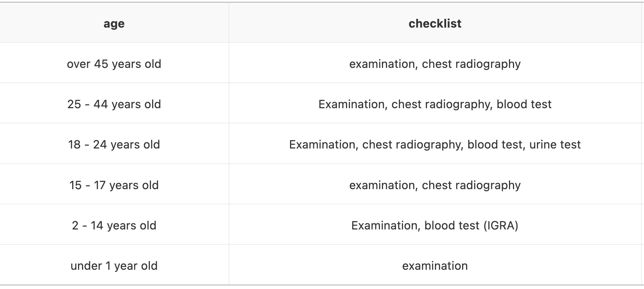Select the '15 - 17 years old' cell

pos(114,185)
